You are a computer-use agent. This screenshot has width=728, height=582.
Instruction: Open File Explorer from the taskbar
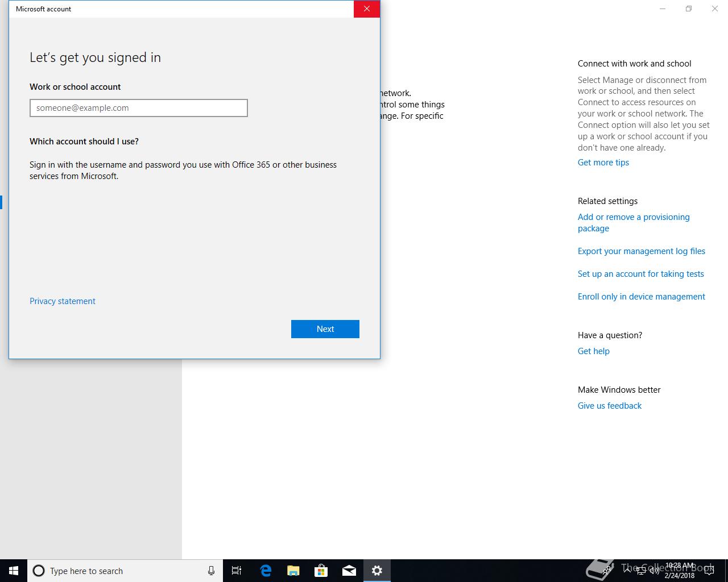coord(293,571)
